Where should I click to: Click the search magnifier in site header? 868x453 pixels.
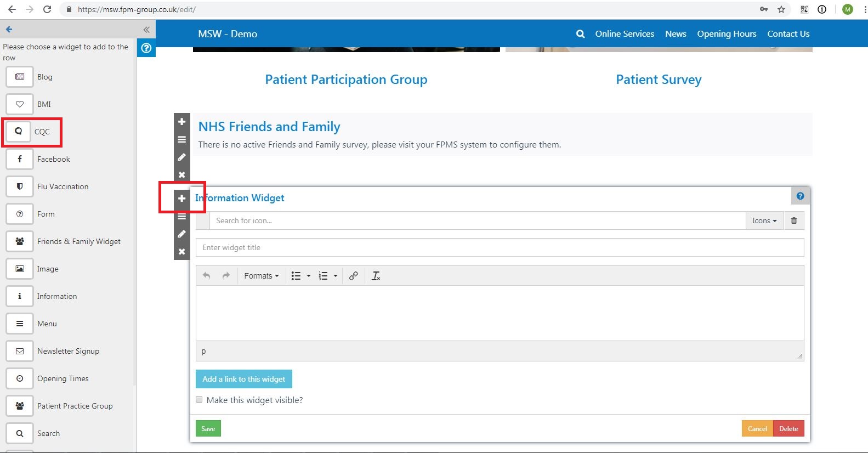point(580,34)
